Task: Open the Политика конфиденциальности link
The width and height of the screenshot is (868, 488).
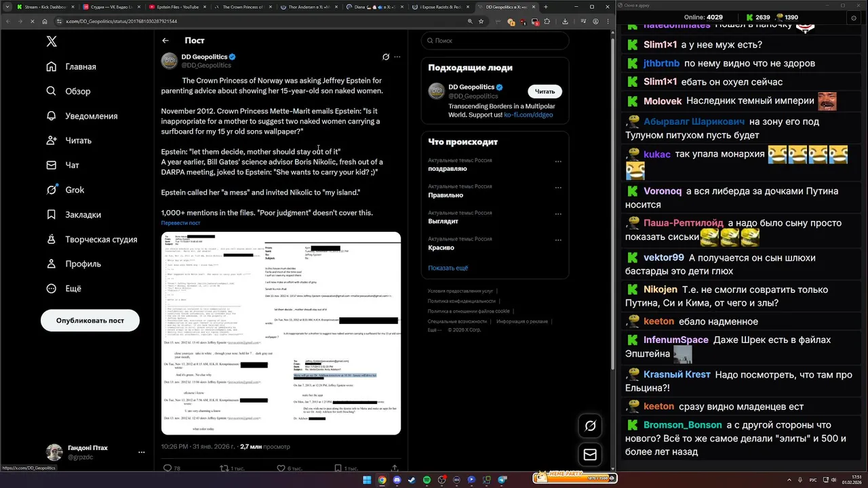Action: pyautogui.click(x=462, y=301)
